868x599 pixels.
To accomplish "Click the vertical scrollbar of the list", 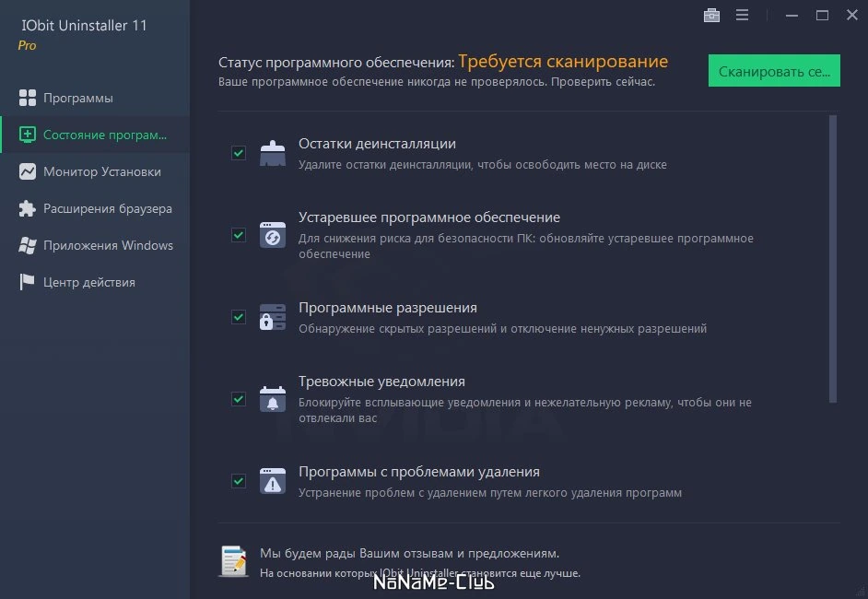I will pos(833,259).
